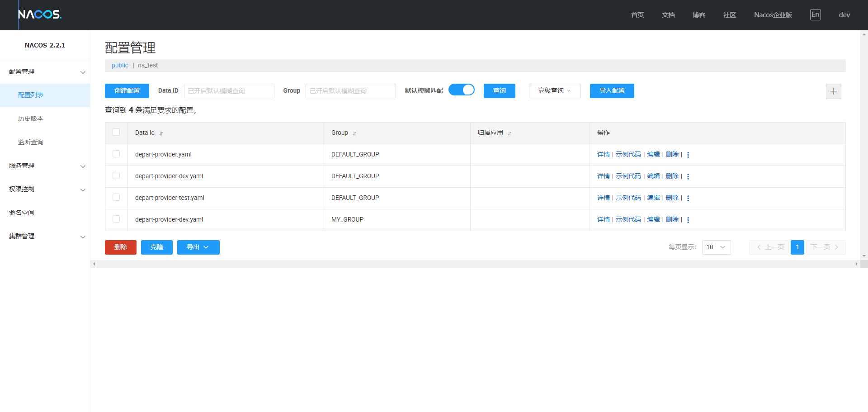868x412 pixels.
Task: Click 下一页 pagination button
Action: 826,247
